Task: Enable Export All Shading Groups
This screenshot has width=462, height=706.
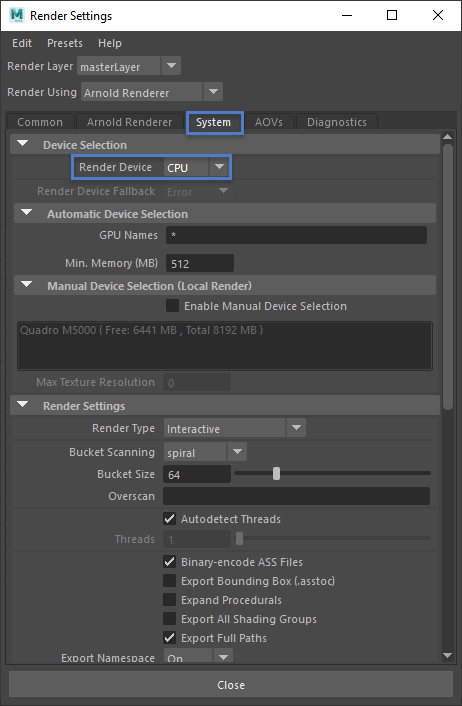Action: coord(169,619)
